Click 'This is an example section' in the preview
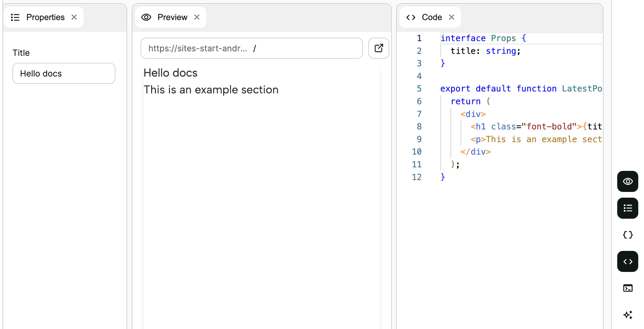Image resolution: width=644 pixels, height=329 pixels. [211, 90]
